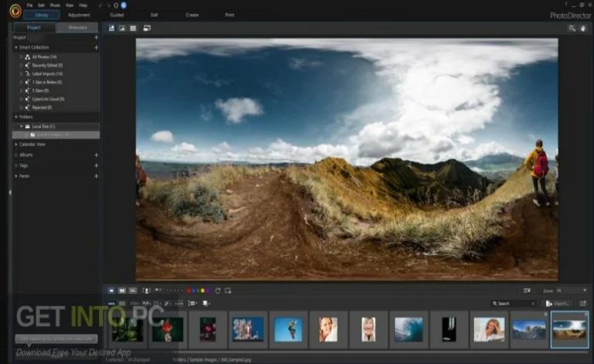Add a new face with plus icon
The image size is (594, 364).
pos(96,176)
